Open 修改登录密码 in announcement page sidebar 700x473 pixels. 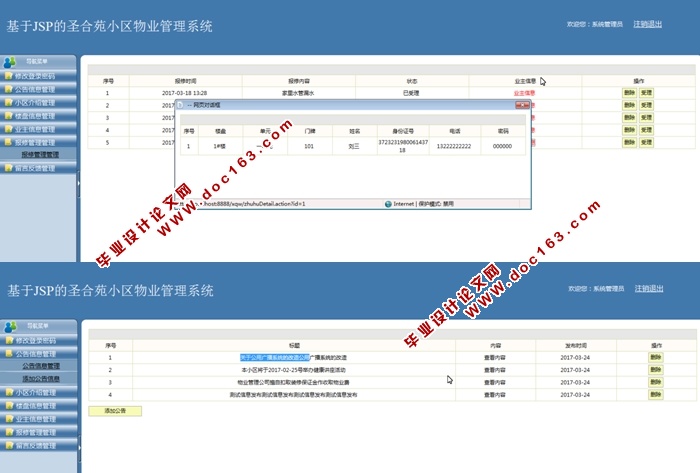(x=38, y=340)
